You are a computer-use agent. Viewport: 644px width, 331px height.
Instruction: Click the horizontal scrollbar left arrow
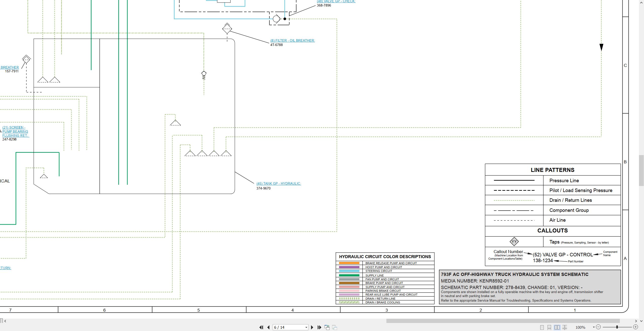[x=5, y=321]
